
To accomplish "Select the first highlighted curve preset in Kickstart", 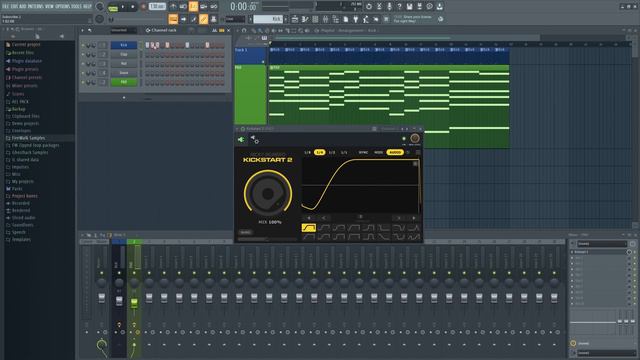I will pyautogui.click(x=309, y=228).
